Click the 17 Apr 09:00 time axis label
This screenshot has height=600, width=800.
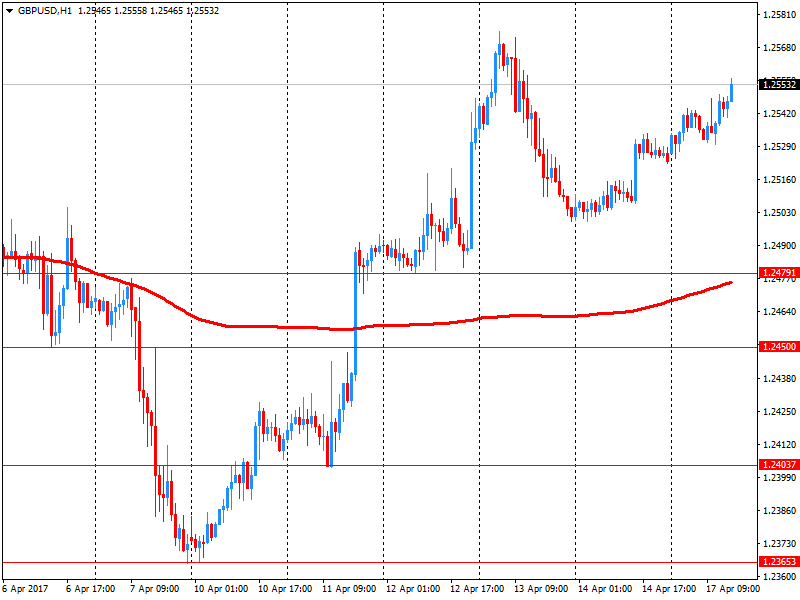click(733, 589)
